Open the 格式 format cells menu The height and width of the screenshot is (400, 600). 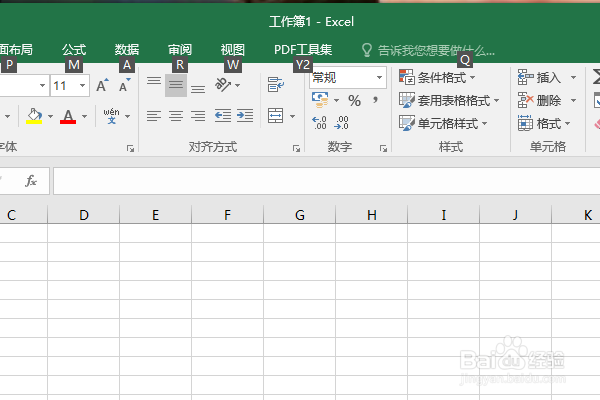point(544,123)
